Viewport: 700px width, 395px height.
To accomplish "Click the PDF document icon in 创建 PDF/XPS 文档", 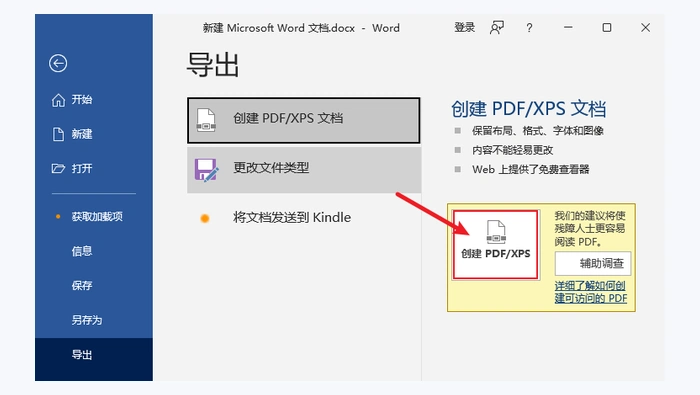I will 206,120.
